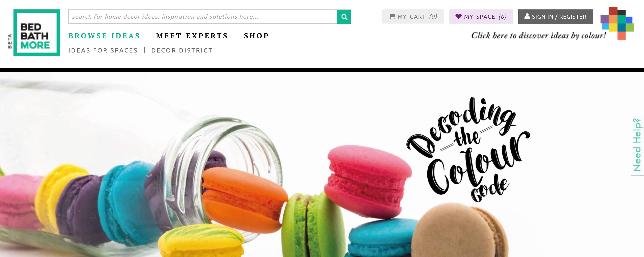
Task: Select Decor District submenu link
Action: tap(182, 50)
